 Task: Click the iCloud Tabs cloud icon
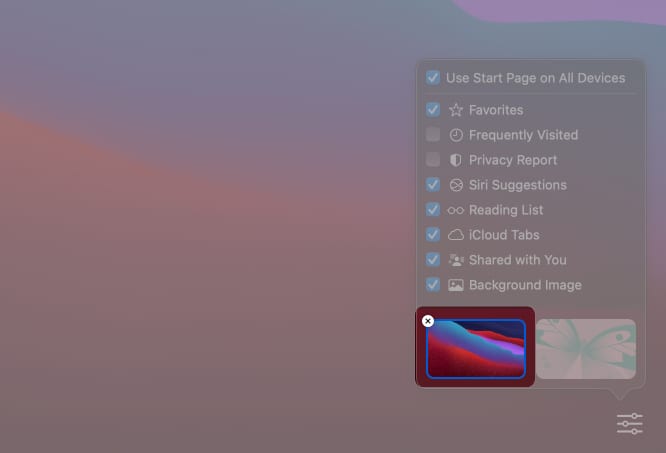[x=456, y=235]
